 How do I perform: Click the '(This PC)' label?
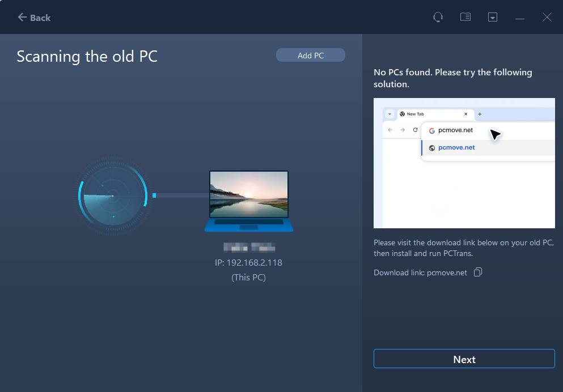pyautogui.click(x=248, y=277)
